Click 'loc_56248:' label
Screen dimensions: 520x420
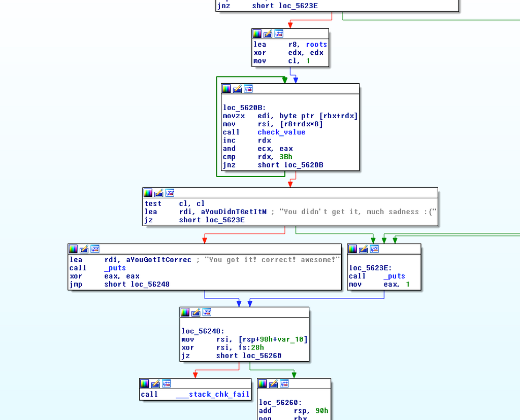pos(203,331)
